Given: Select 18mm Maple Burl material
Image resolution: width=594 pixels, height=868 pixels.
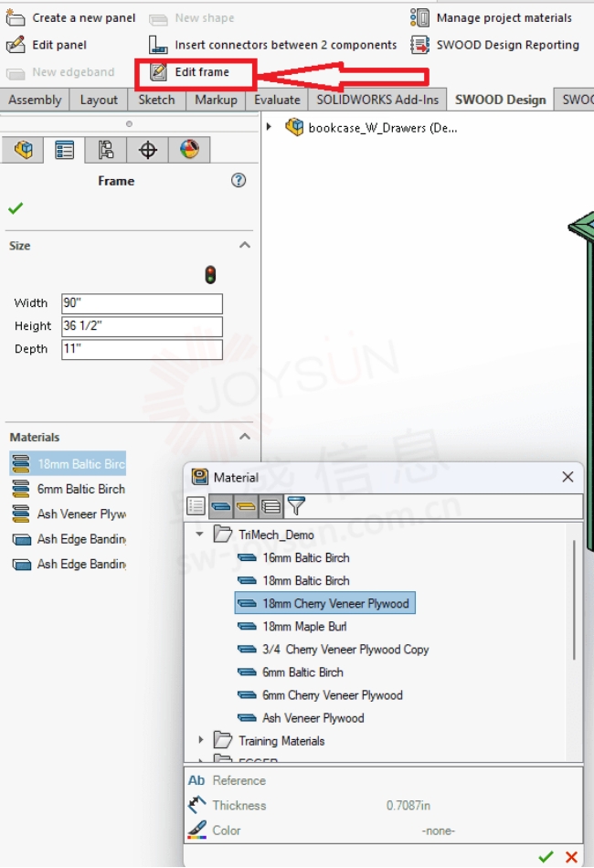Looking at the screenshot, I should (292, 627).
